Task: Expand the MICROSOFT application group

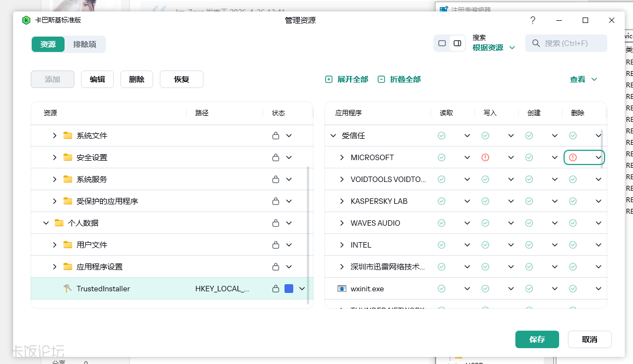Action: 342,157
